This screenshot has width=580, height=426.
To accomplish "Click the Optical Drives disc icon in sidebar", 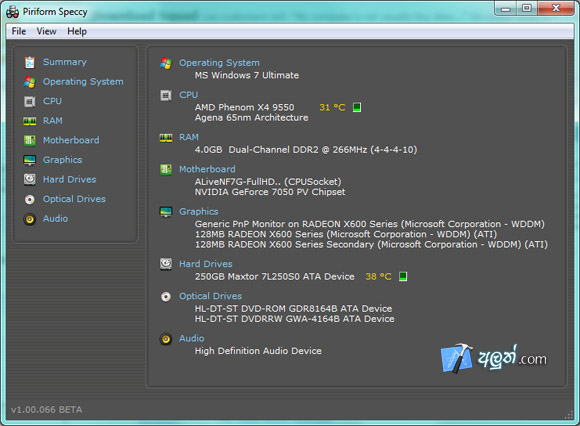I will click(x=30, y=200).
